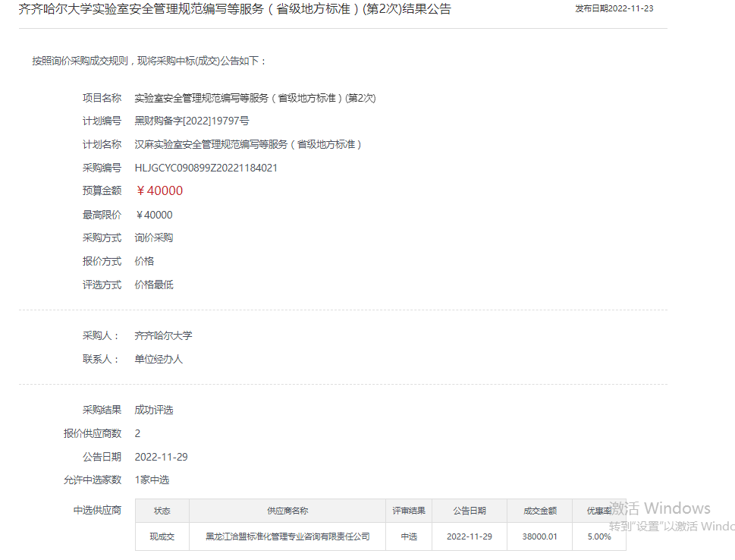Click the 供应商名称 column header
This screenshot has width=735, height=560.
click(x=287, y=511)
